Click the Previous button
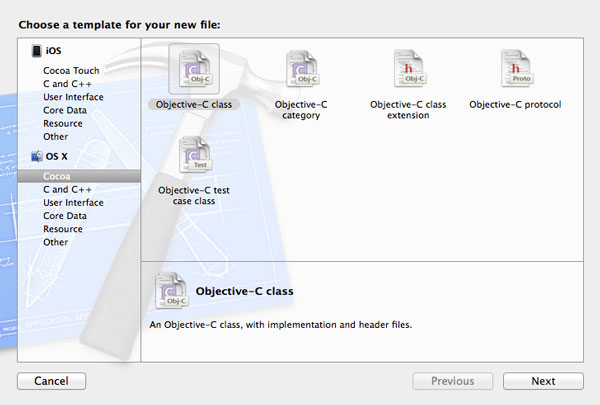This screenshot has width=600, height=405. [453, 381]
